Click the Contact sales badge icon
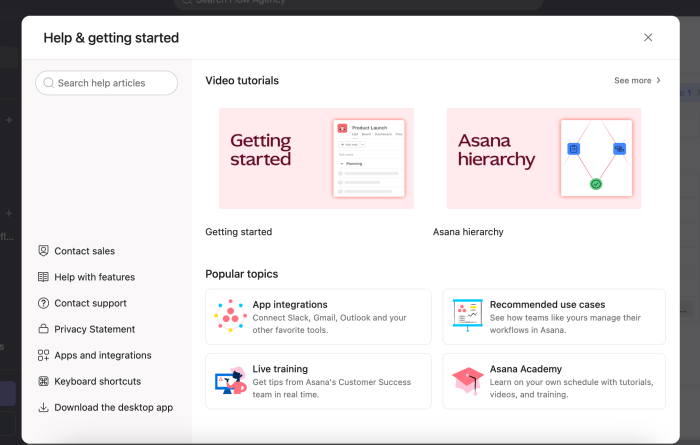Image resolution: width=700 pixels, height=445 pixels. pyautogui.click(x=43, y=251)
